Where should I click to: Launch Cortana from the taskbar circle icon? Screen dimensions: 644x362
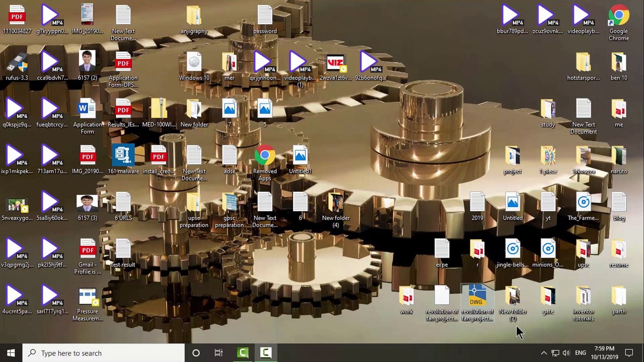pos(196,353)
